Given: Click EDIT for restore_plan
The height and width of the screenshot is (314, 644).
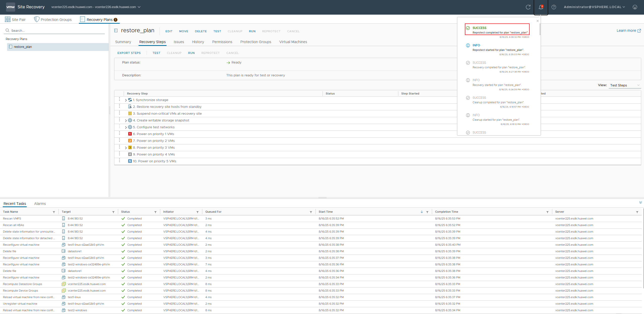Looking at the screenshot, I should (x=169, y=31).
